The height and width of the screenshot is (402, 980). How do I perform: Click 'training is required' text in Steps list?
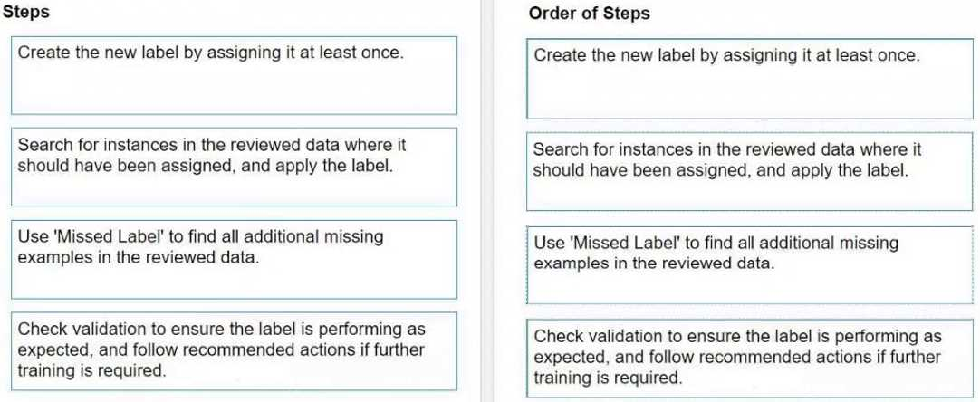(x=92, y=370)
